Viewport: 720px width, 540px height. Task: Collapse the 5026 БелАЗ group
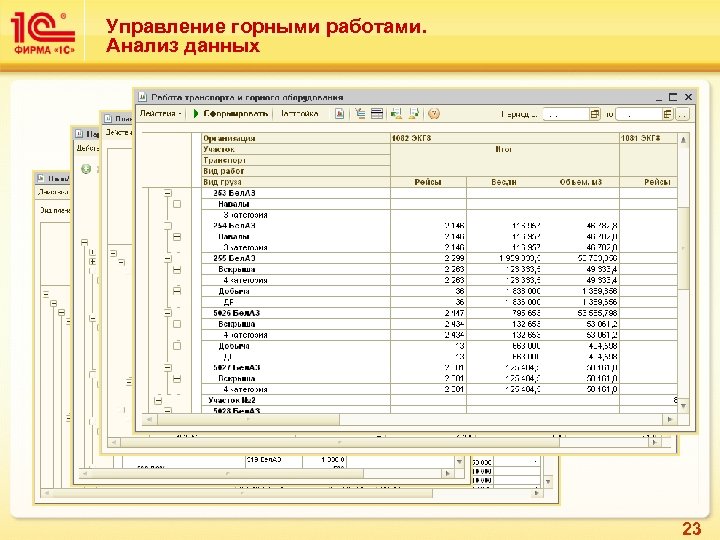tap(168, 313)
